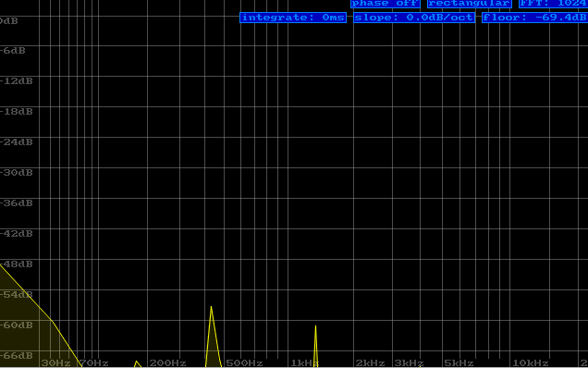Click the -6dB axis label
This screenshot has height=368, width=588.
13,51
